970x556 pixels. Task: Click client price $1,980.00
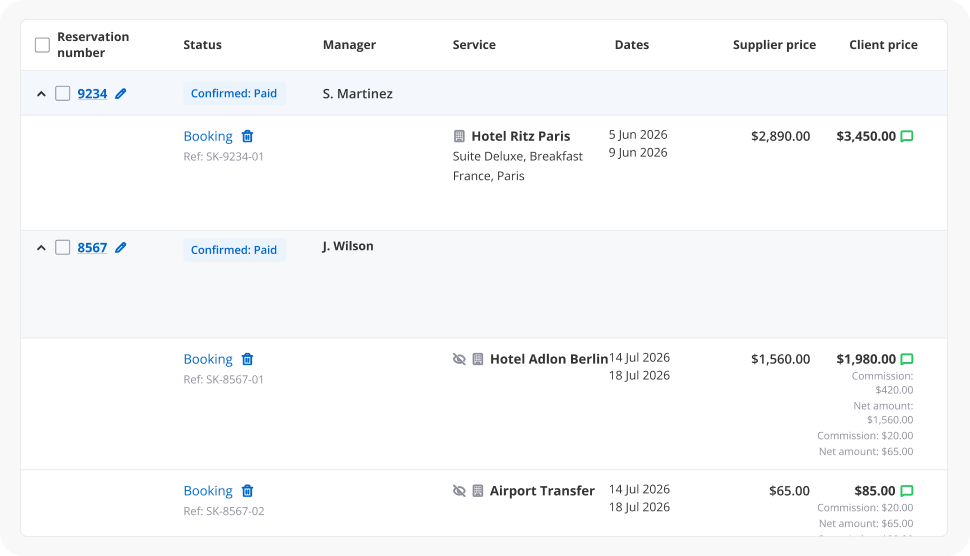pyautogui.click(x=866, y=359)
